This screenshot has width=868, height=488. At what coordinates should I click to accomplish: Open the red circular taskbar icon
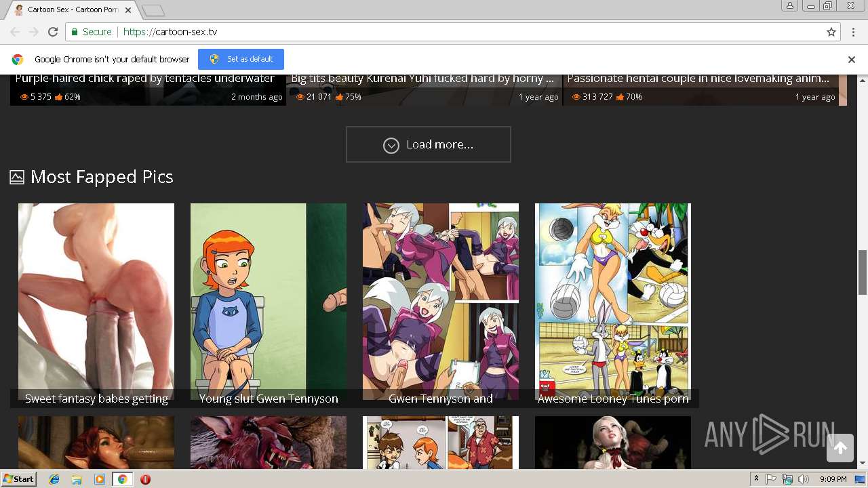[x=145, y=479]
